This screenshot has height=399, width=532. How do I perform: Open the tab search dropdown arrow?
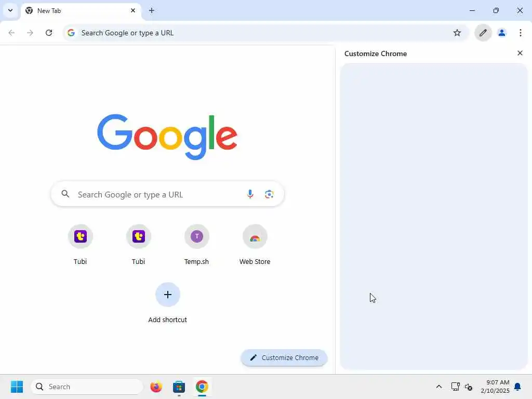tap(10, 10)
